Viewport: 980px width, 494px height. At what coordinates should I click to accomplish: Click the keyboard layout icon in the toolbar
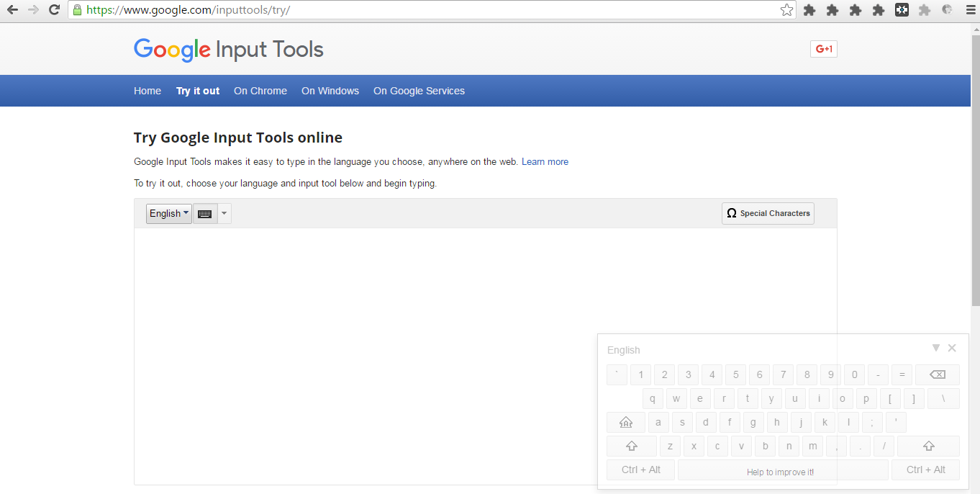click(x=204, y=213)
